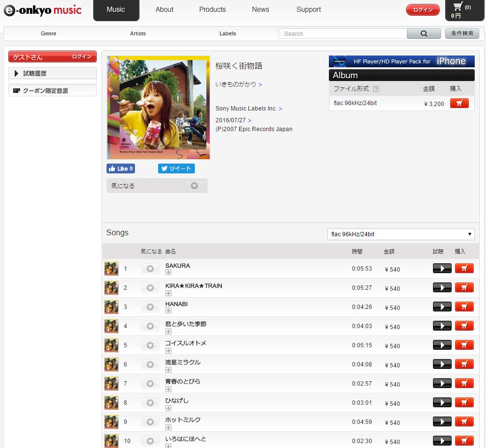
Task: Play preview of 青春のとびら
Action: [442, 384]
